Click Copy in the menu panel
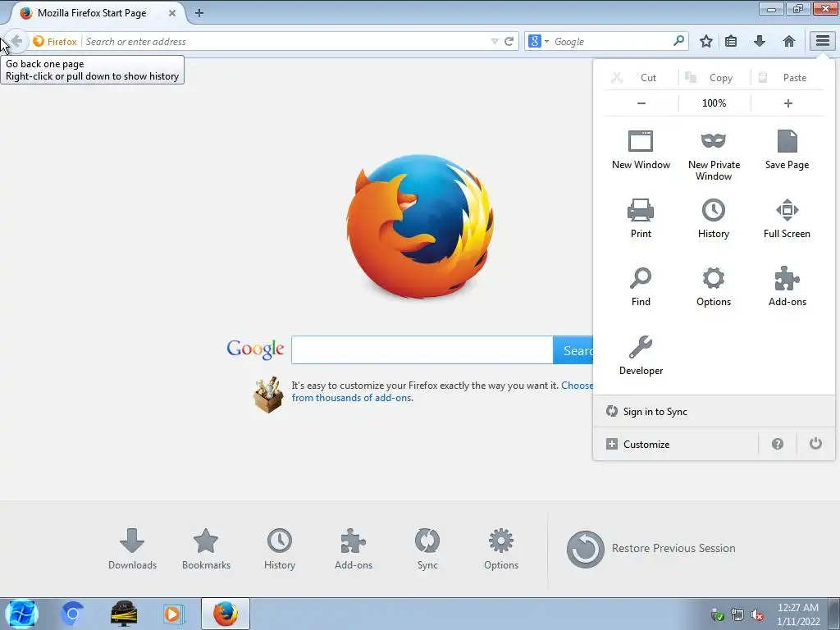This screenshot has height=630, width=840. tap(714, 78)
